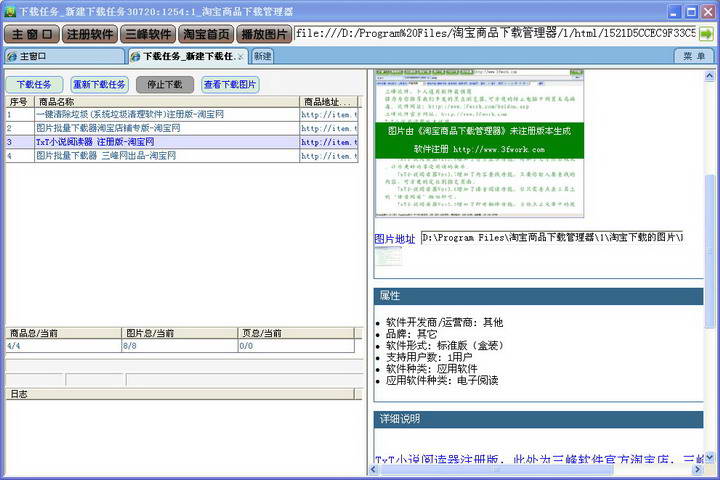Click the 播放图片 toolbar button
Screen dimensions: 720x480
click(x=264, y=33)
